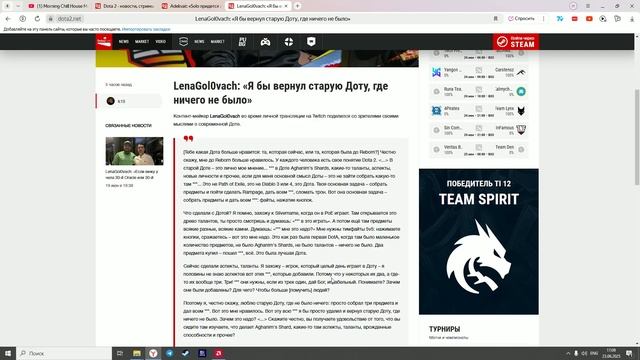Open VIDEO item in site header

[x=160, y=42]
